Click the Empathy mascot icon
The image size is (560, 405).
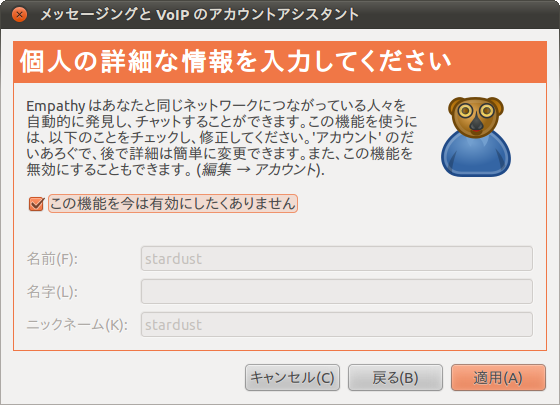pyautogui.click(x=476, y=137)
